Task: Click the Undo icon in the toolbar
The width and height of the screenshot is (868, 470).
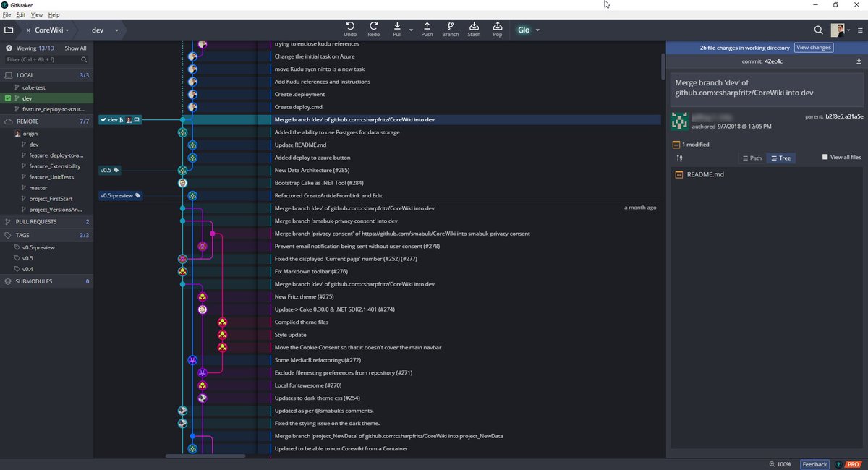Action: pyautogui.click(x=350, y=27)
